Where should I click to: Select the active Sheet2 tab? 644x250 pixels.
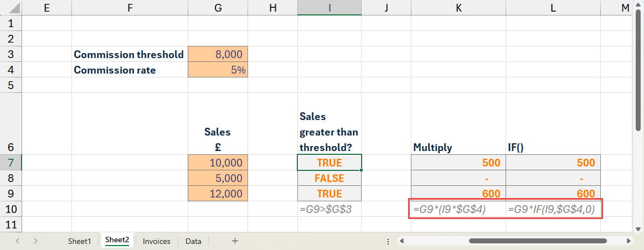(x=117, y=241)
